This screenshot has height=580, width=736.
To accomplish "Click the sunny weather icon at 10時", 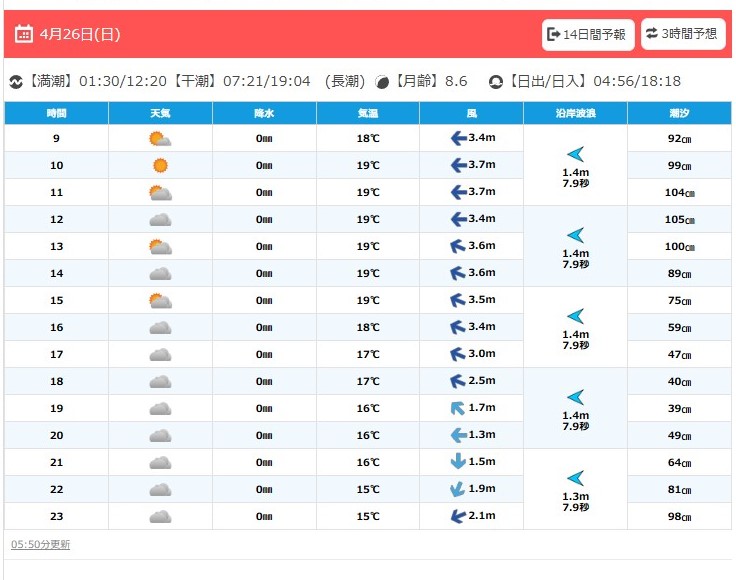I will tap(160, 165).
